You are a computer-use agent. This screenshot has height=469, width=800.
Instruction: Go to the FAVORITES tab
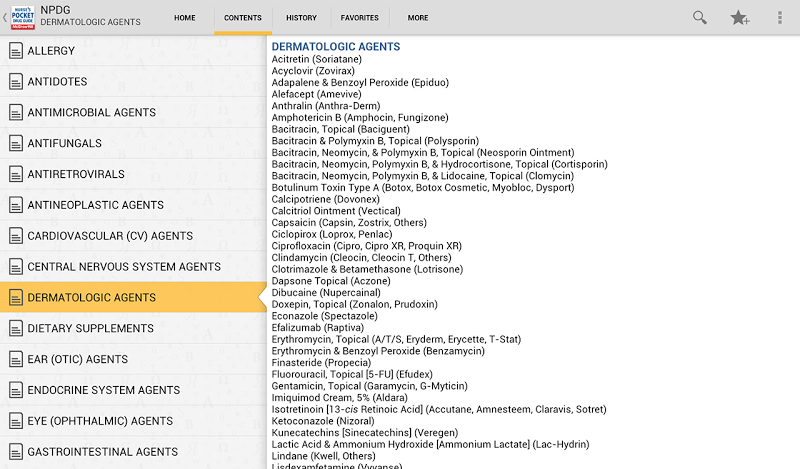[360, 18]
